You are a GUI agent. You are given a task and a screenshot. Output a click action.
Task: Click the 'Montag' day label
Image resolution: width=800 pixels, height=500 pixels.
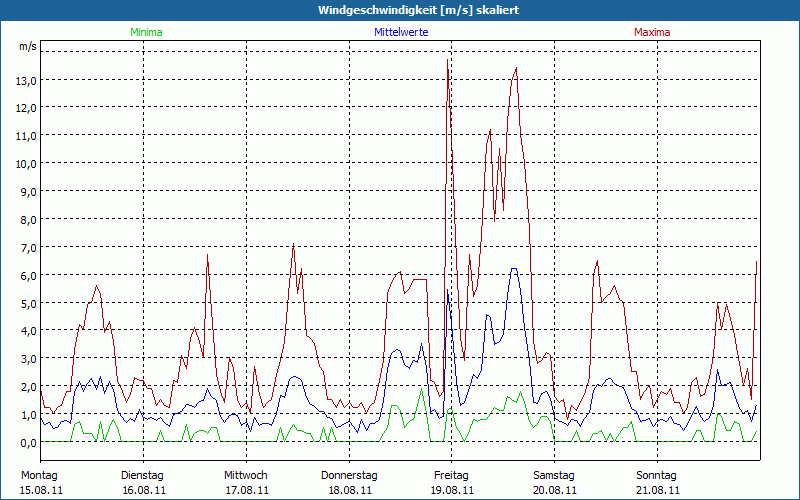(39, 476)
